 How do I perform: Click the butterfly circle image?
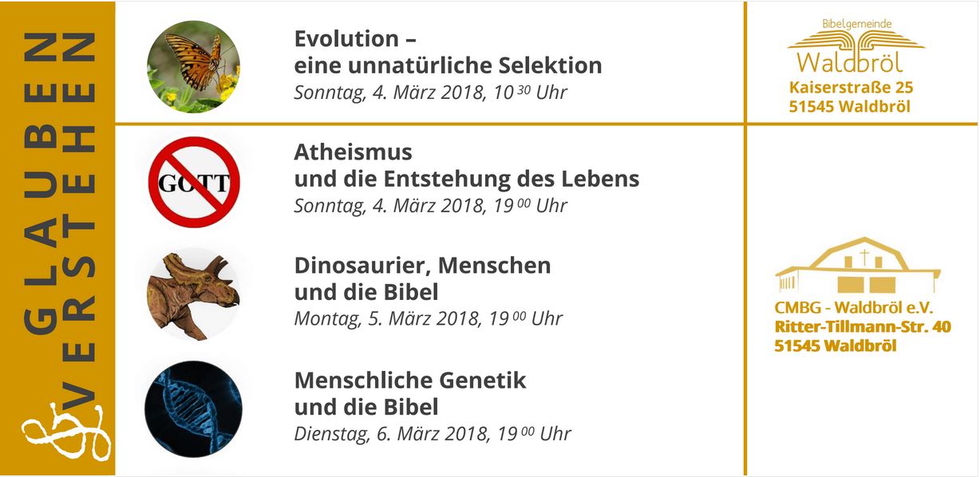click(194, 67)
